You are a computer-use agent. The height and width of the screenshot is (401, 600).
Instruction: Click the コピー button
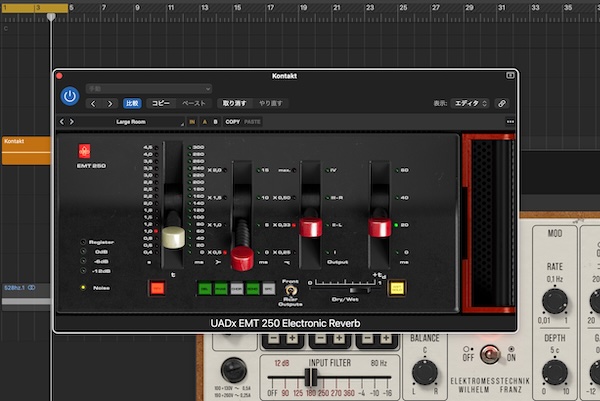161,103
